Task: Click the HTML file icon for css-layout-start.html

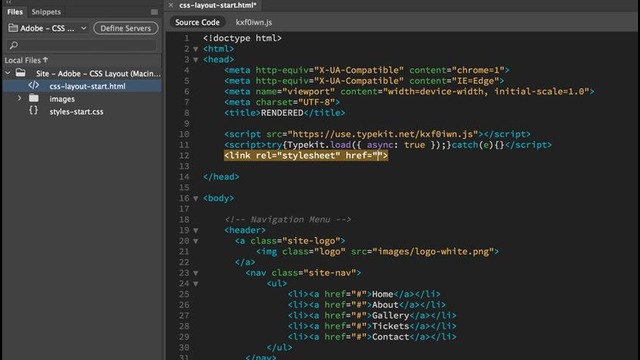Action: tap(33, 86)
